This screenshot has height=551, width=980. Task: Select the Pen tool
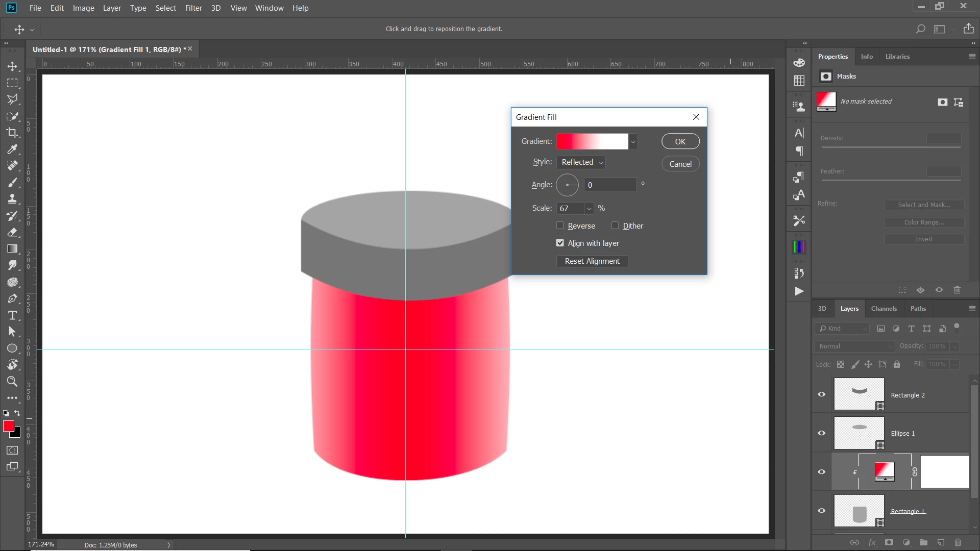pyautogui.click(x=12, y=299)
